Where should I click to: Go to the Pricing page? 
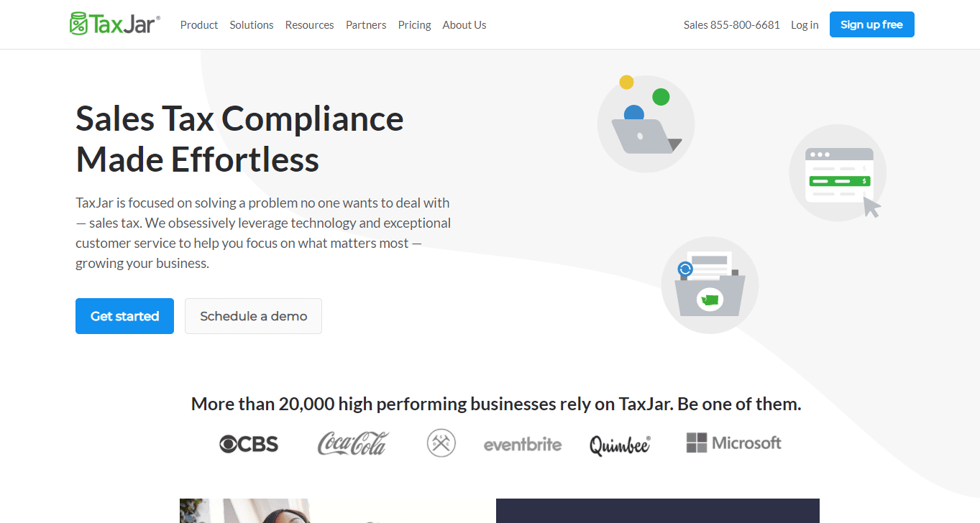(x=414, y=24)
